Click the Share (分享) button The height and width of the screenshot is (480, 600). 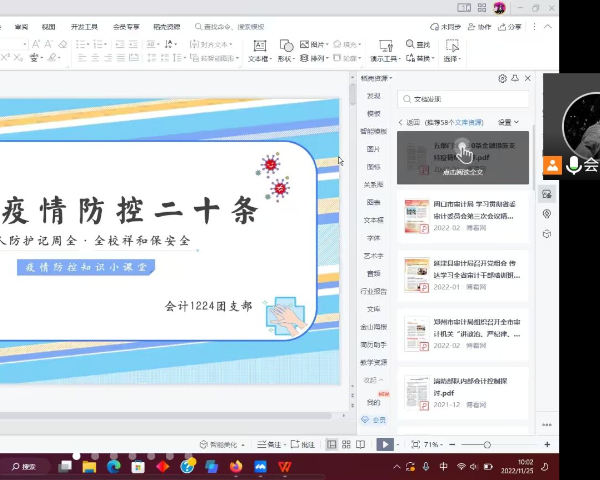pyautogui.click(x=510, y=27)
